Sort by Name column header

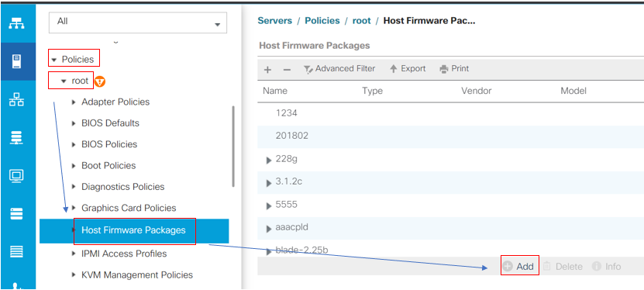pyautogui.click(x=275, y=91)
